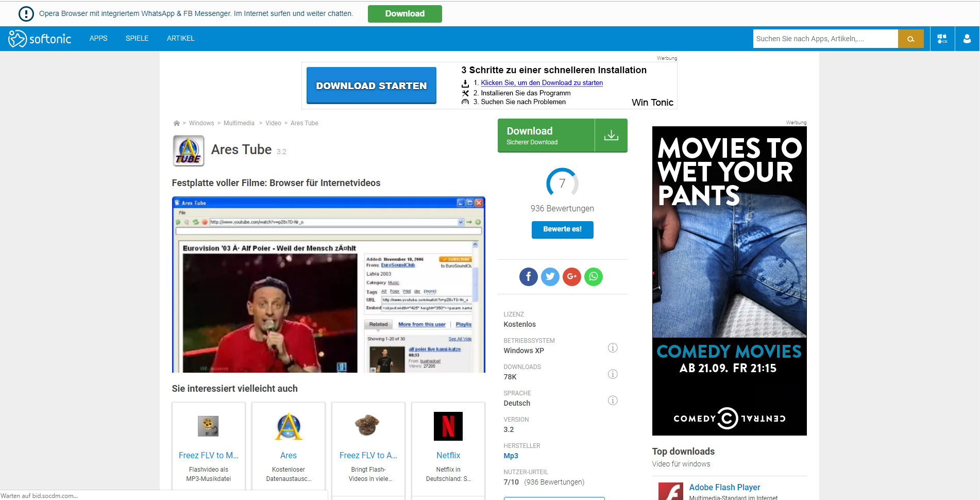Share via WhatsApp
The image size is (980, 500).
pos(594,277)
